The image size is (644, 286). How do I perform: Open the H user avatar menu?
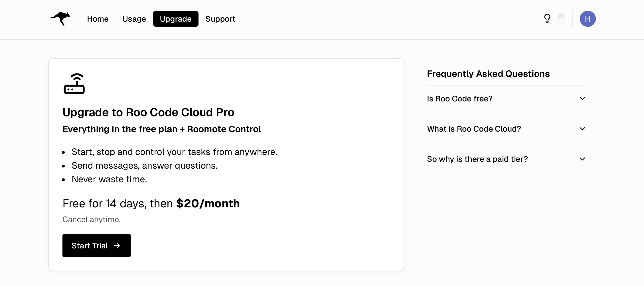coord(588,19)
